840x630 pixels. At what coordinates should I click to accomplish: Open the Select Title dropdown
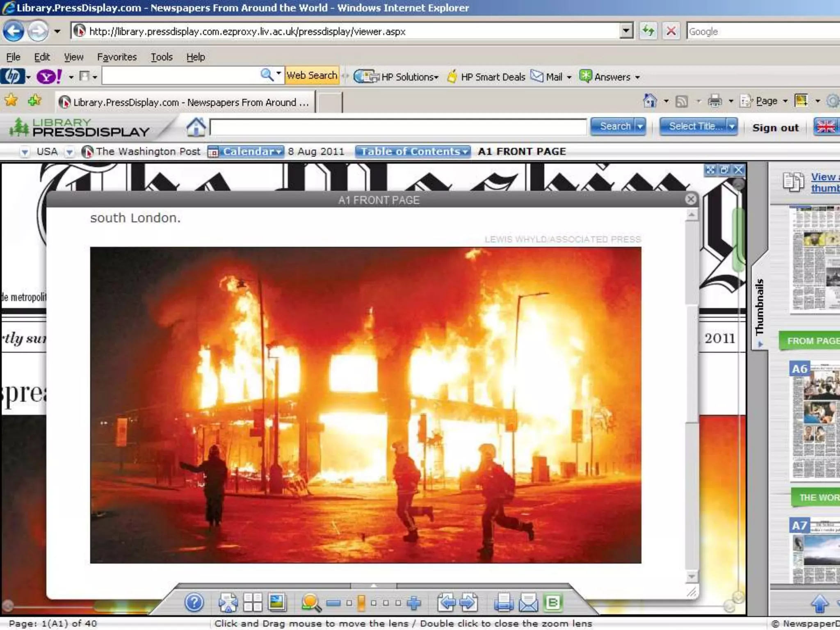pos(698,126)
